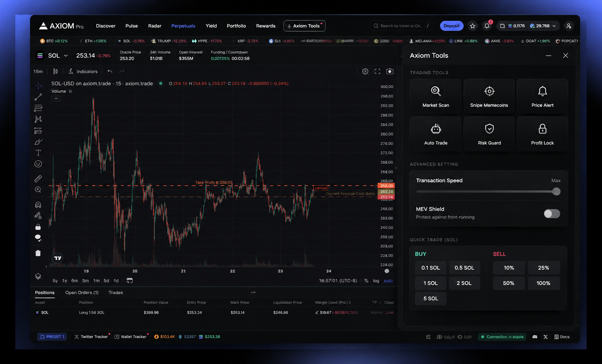Switch to the Open Orders tab
Screen dimensions: 602x364
pyautogui.click(x=82, y=292)
